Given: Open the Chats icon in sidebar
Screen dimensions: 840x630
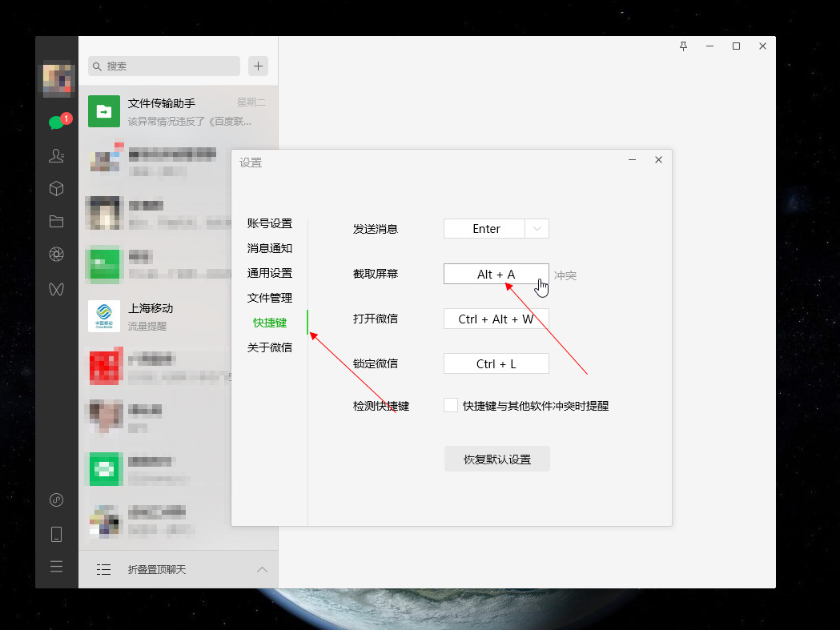Looking at the screenshot, I should [56, 122].
